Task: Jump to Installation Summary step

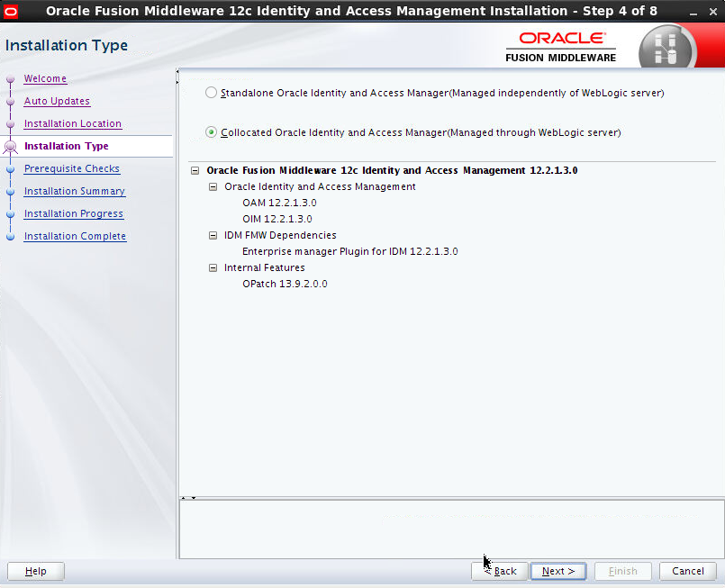Action: (75, 192)
